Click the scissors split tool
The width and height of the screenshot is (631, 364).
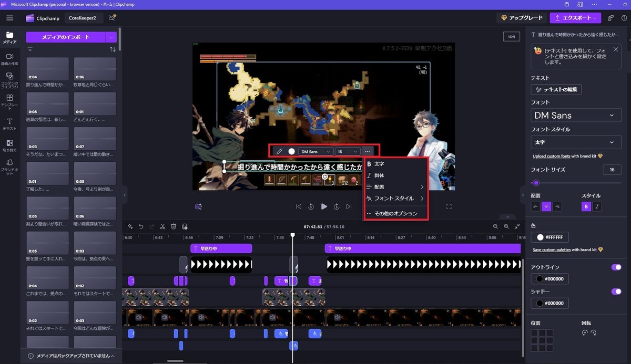coord(162,226)
